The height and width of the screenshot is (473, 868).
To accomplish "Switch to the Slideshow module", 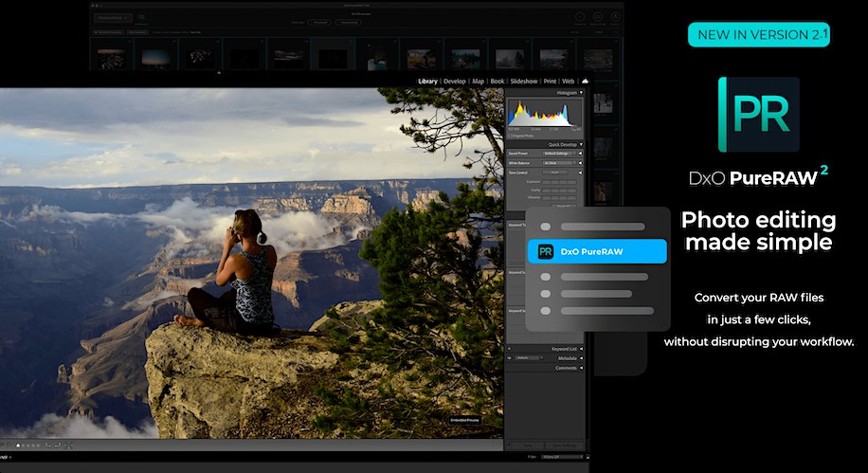I will [524, 81].
